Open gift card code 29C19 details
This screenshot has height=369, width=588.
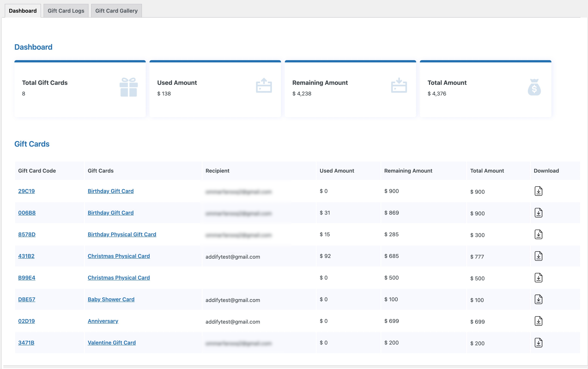pos(26,191)
